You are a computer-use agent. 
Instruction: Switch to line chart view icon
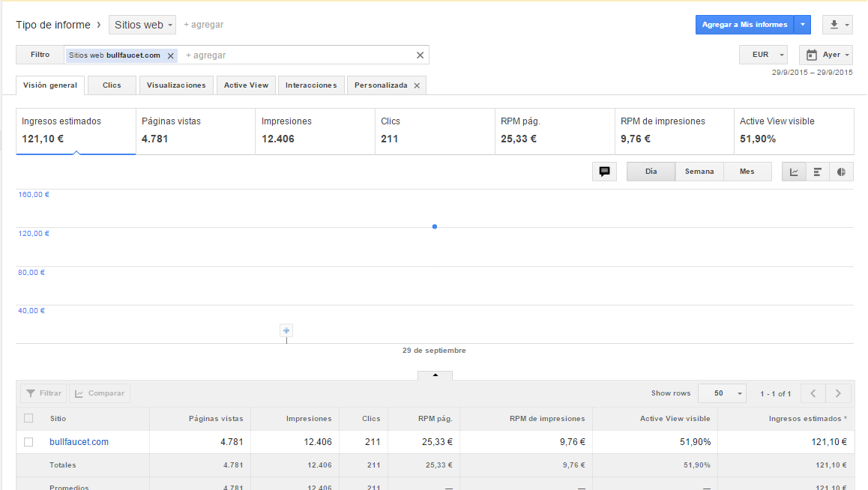794,172
